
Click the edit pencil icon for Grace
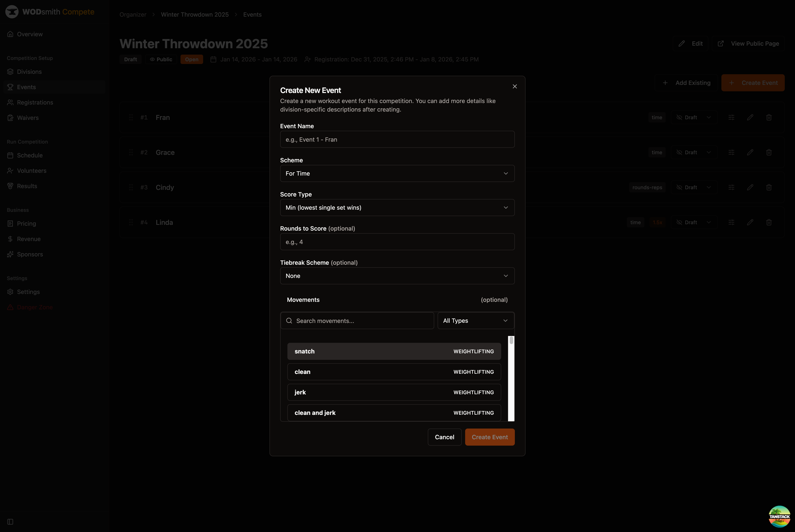[750, 152]
